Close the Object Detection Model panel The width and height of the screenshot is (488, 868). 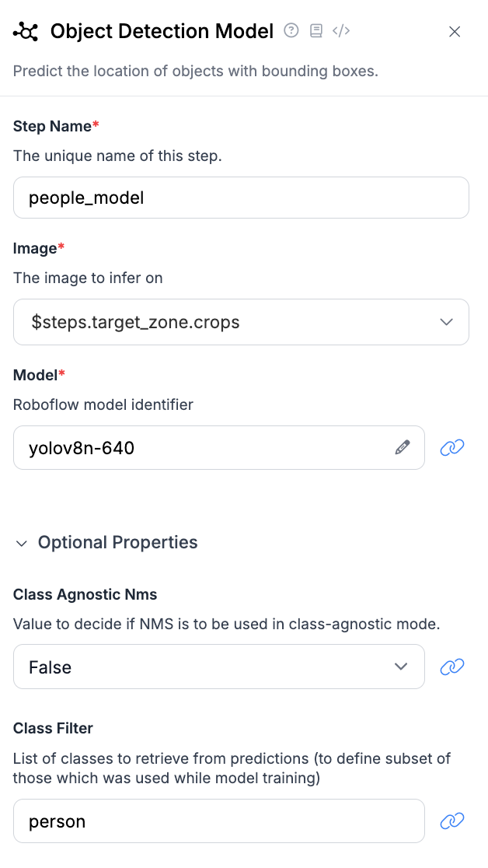(x=455, y=32)
